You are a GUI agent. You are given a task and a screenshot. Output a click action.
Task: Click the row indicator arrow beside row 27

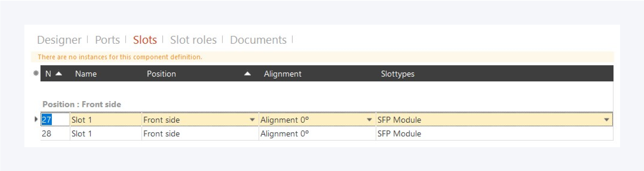pyautogui.click(x=36, y=119)
